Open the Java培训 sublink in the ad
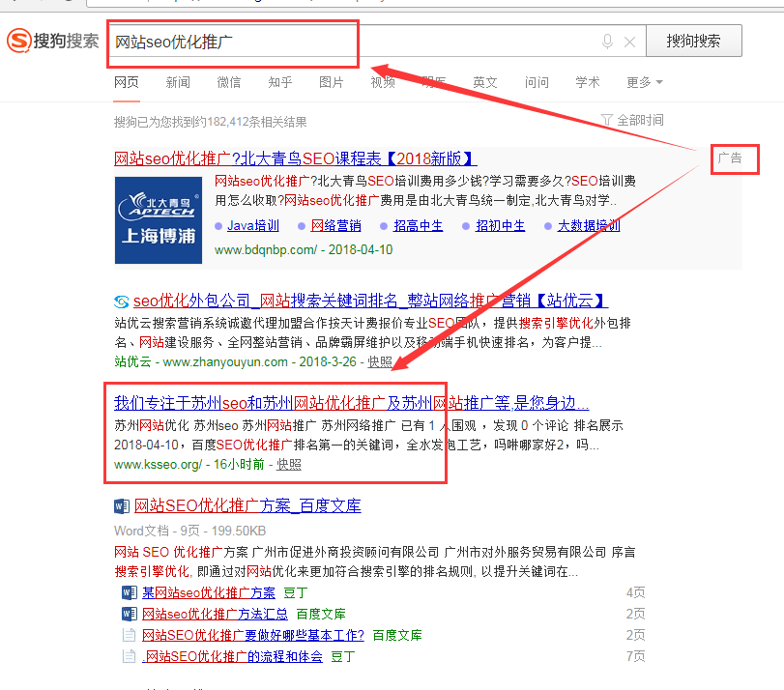Image resolution: width=784 pixels, height=690 pixels. click(x=252, y=225)
